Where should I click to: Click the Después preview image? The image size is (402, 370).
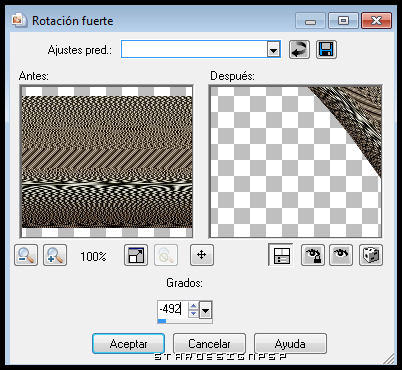295,162
